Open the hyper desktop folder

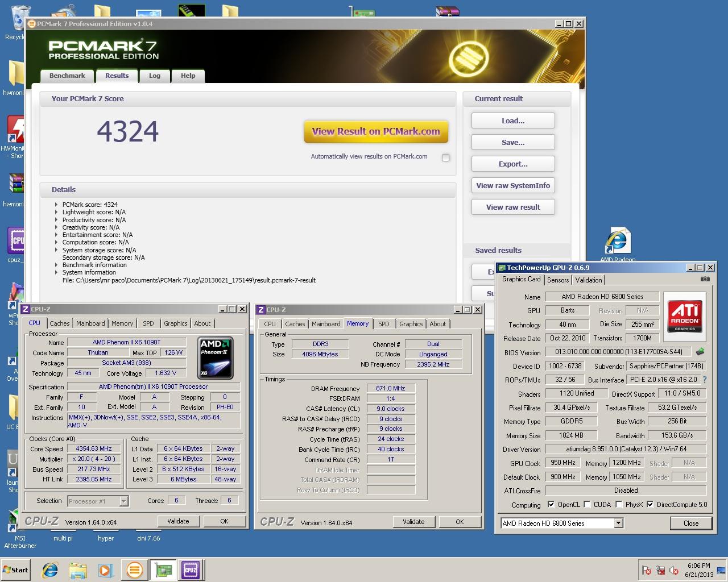[x=106, y=538]
